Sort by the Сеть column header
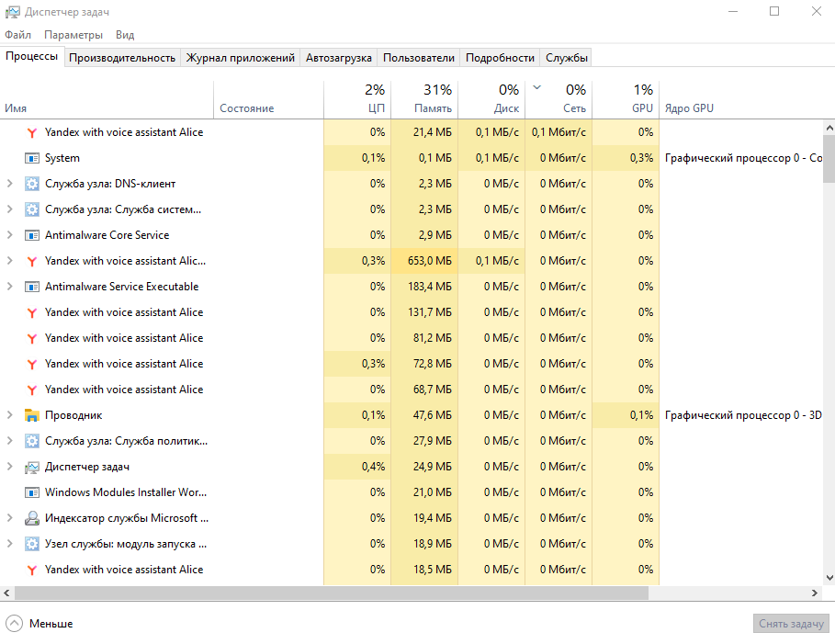 (x=559, y=99)
